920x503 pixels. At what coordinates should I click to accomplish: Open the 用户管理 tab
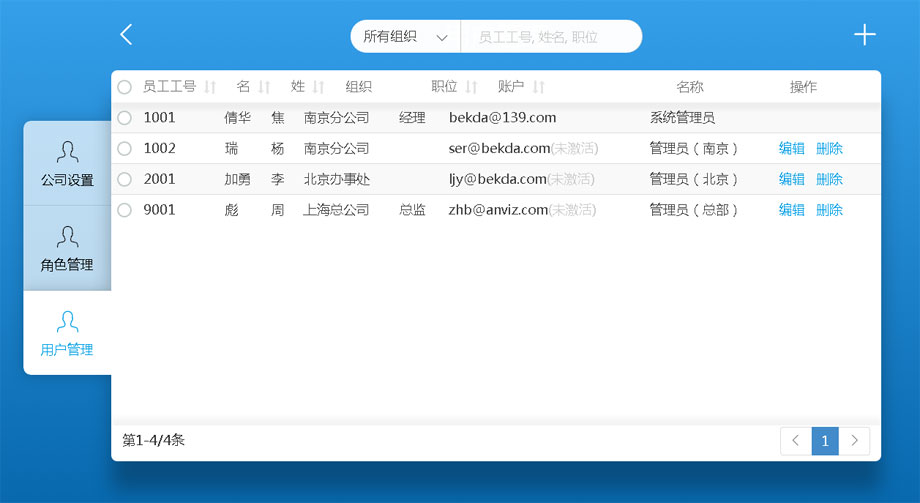[x=67, y=333]
